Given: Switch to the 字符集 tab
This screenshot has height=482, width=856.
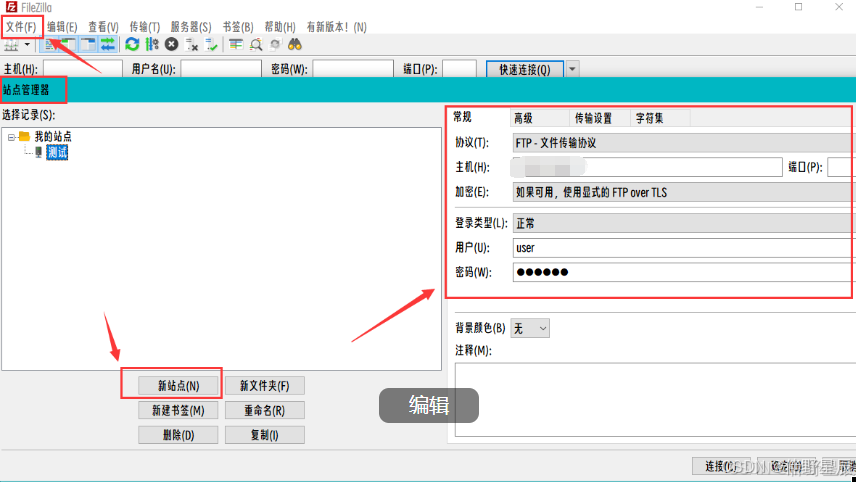Looking at the screenshot, I should coord(660,118).
